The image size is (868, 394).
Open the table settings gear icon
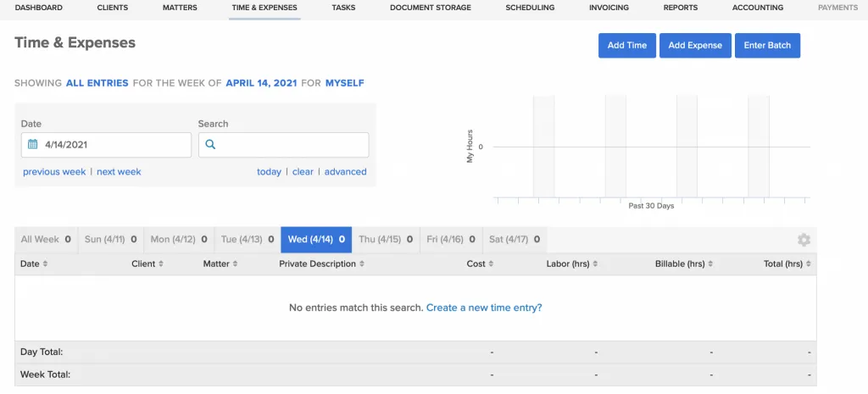pos(804,240)
